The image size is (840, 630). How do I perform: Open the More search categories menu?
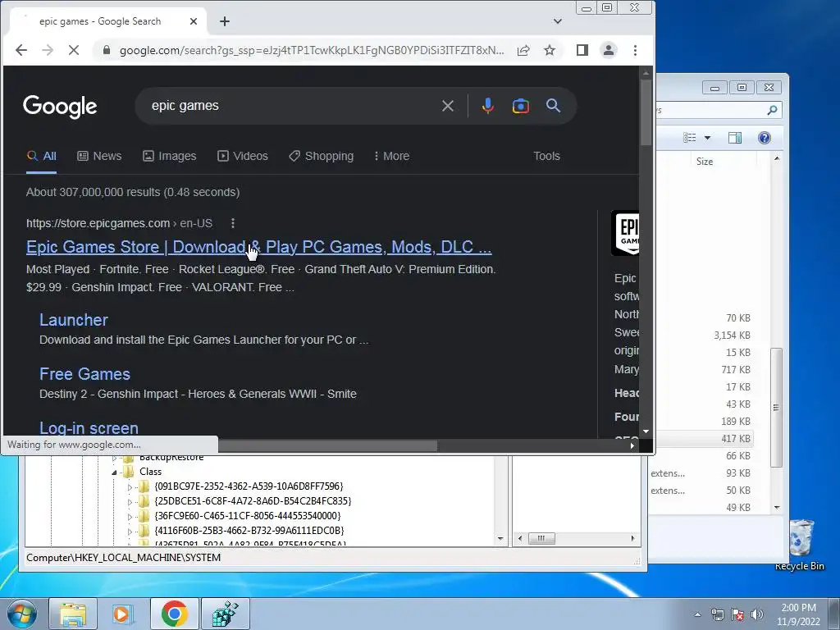[391, 156]
